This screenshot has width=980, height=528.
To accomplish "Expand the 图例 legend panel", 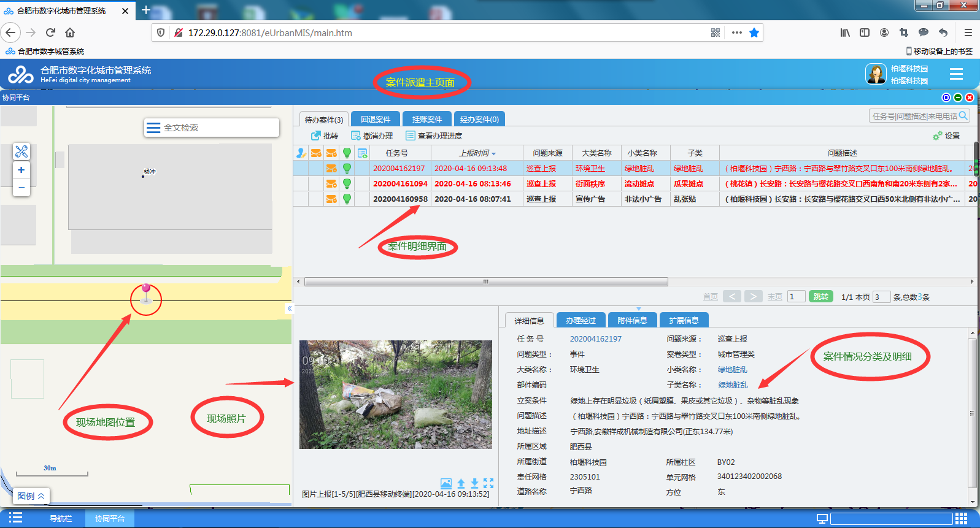I will point(31,496).
